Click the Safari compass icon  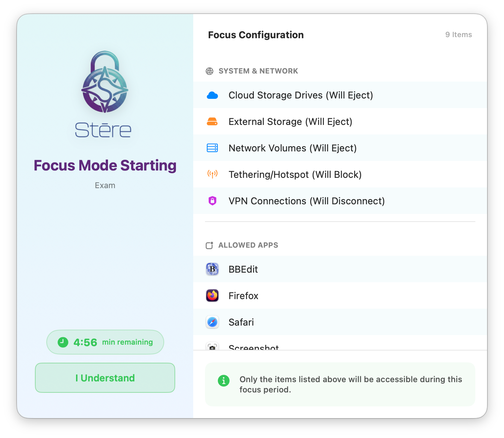[x=212, y=322]
